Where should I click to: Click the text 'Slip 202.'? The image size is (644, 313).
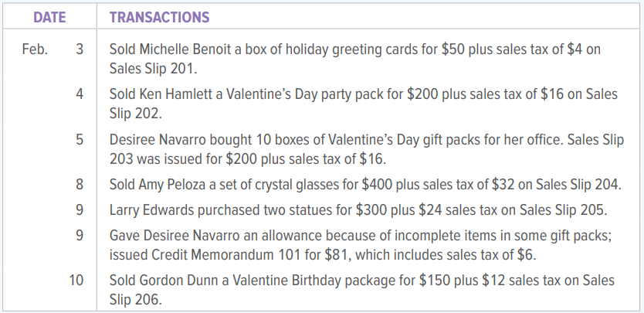tap(136, 114)
